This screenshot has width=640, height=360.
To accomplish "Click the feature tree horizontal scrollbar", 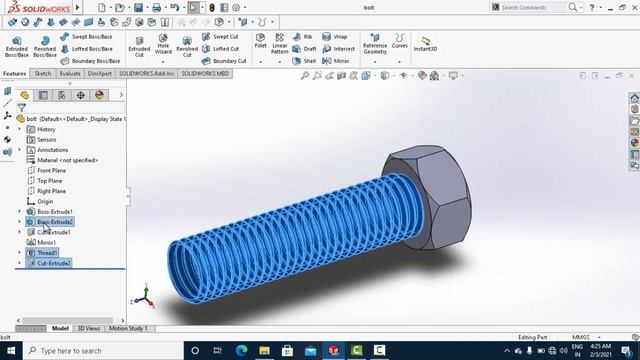I will tap(67, 321).
